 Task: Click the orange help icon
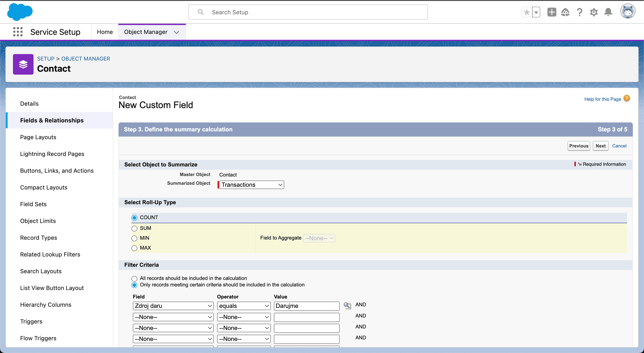coord(627,99)
